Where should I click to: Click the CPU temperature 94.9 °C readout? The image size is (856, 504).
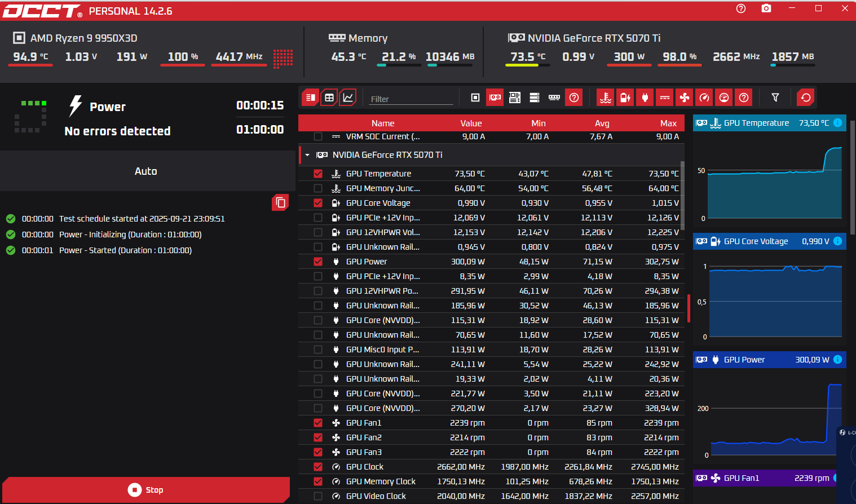point(31,57)
